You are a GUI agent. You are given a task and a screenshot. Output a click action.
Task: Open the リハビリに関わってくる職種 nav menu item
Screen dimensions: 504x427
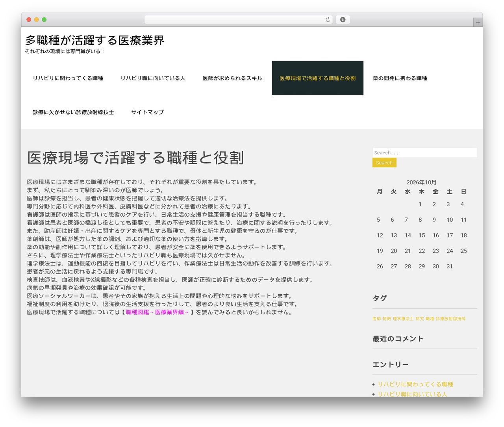(x=68, y=78)
